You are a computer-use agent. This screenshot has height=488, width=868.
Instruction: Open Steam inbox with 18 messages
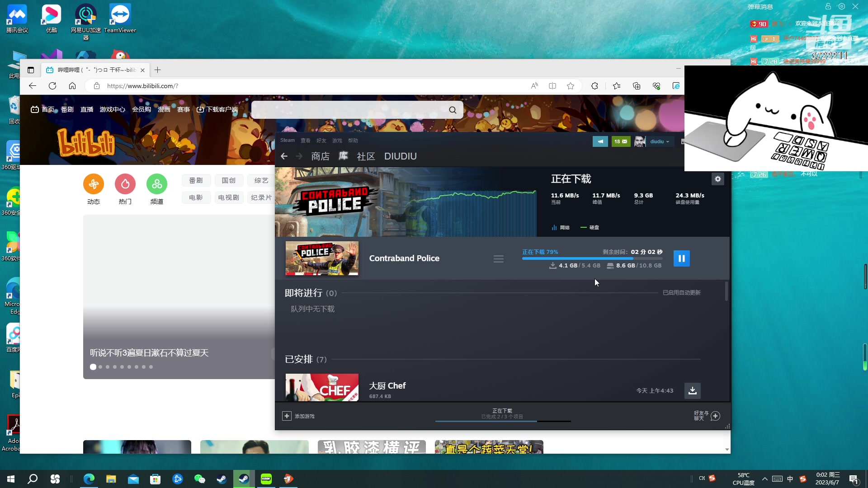621,141
